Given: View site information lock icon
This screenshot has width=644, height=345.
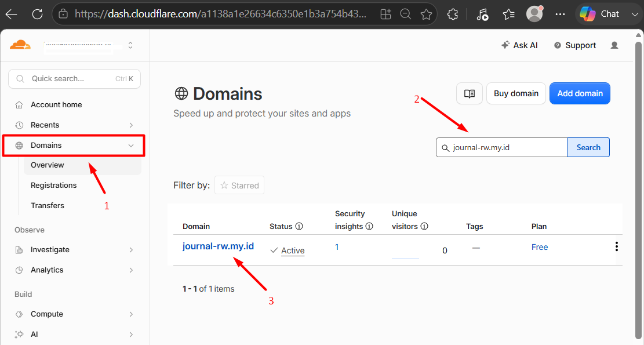Looking at the screenshot, I should 63,14.
